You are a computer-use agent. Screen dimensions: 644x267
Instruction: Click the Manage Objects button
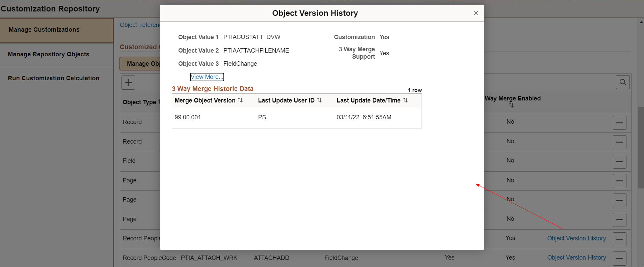pos(140,64)
